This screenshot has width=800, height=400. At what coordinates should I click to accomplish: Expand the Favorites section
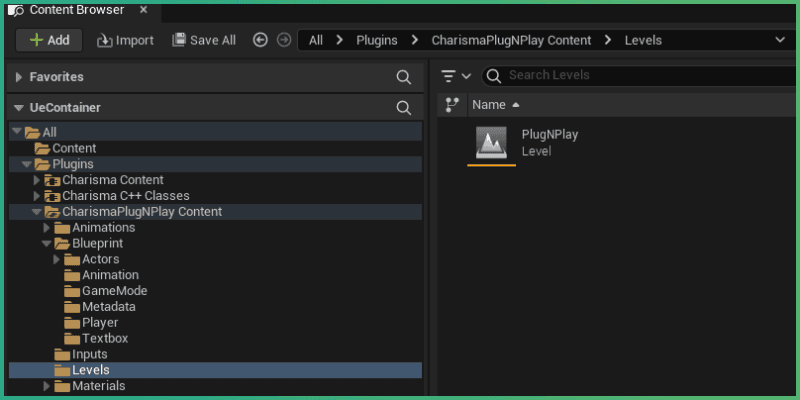[x=19, y=78]
